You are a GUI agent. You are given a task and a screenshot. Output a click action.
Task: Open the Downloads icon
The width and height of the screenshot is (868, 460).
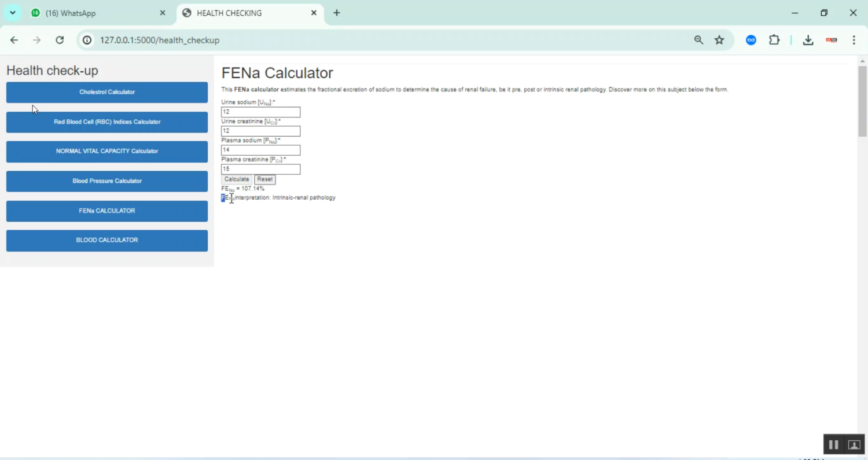808,40
